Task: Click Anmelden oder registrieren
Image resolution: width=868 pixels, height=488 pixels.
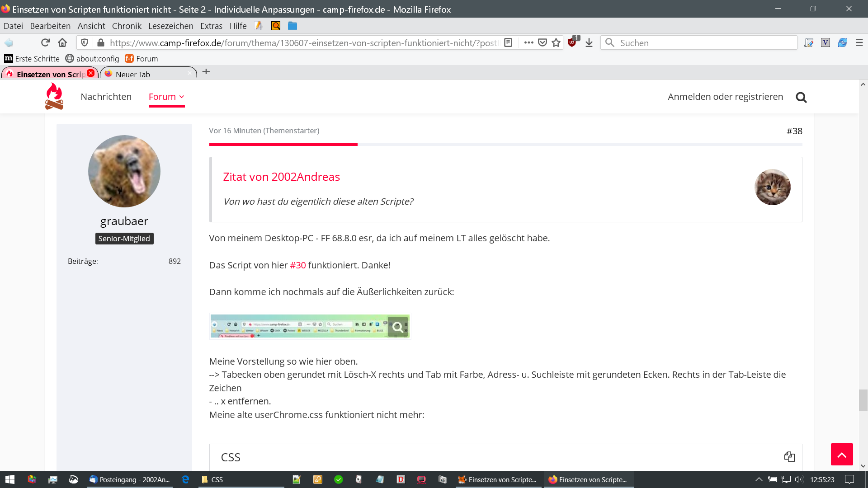Action: click(725, 97)
